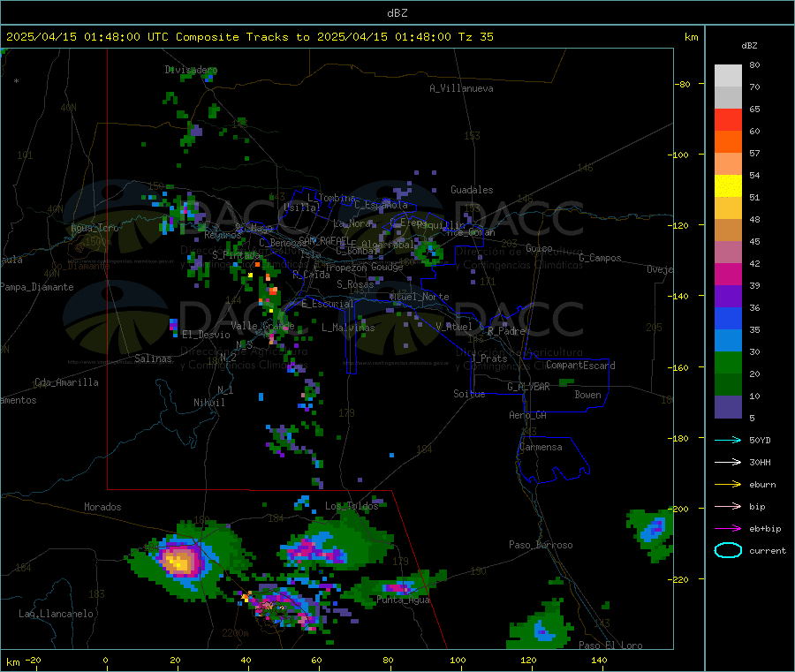
Task: Click the S_Rosas location label
Action: pos(355,284)
